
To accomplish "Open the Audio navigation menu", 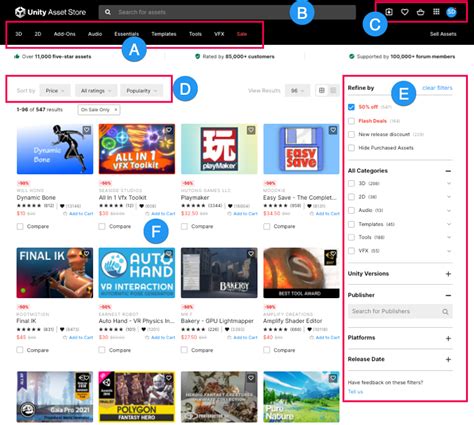I will click(x=95, y=34).
